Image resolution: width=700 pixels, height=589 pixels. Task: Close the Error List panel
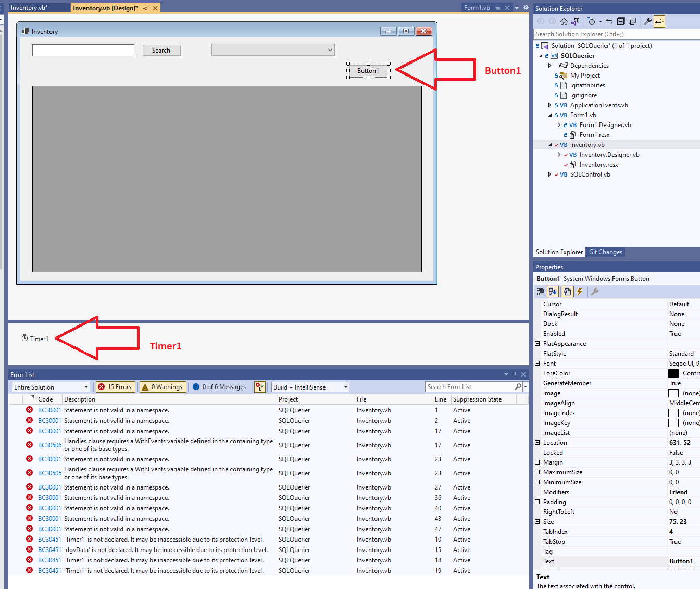click(523, 374)
